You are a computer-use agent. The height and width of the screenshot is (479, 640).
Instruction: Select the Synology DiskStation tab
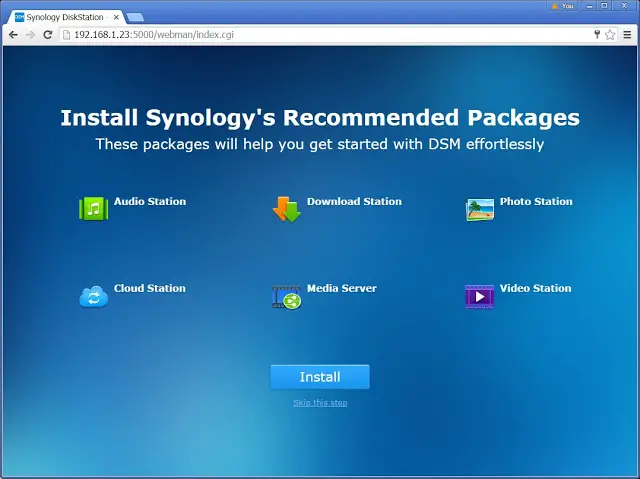point(65,17)
